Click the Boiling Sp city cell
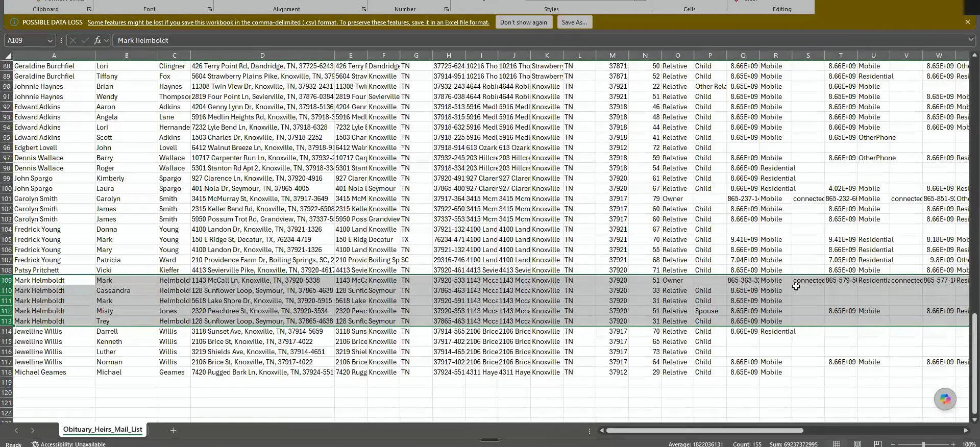Image resolution: width=980 pixels, height=447 pixels. tap(383, 260)
